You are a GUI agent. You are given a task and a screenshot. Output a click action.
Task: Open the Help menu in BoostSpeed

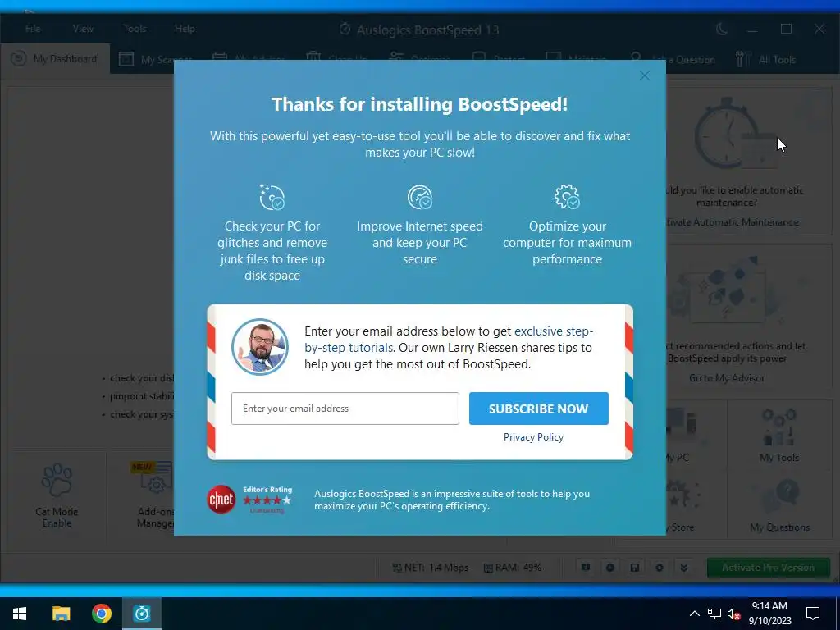185,29
